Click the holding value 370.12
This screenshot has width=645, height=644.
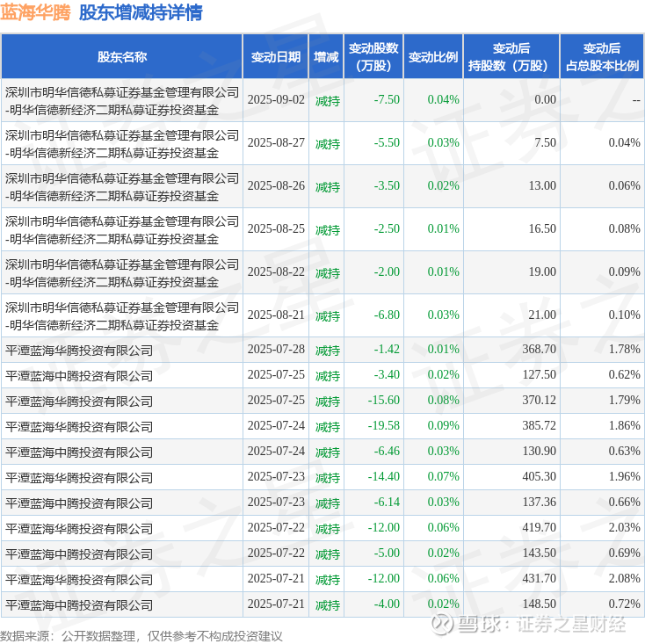[540, 400]
